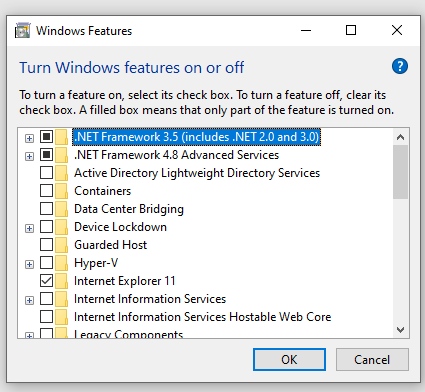Viewport: 425px width, 392px height.
Task: Click folder icon next to Hyper-V
Action: point(61,263)
